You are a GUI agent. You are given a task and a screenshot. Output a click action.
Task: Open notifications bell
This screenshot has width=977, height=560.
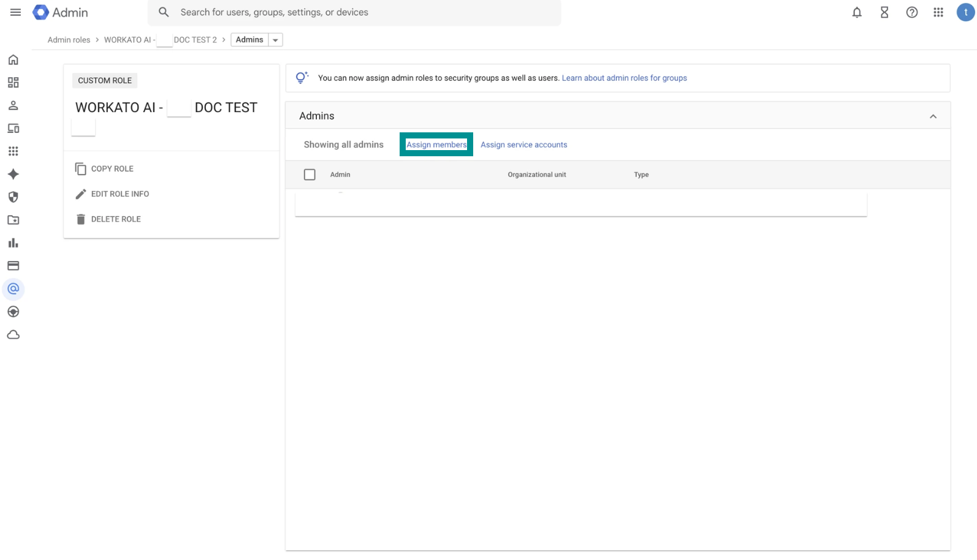click(x=857, y=12)
